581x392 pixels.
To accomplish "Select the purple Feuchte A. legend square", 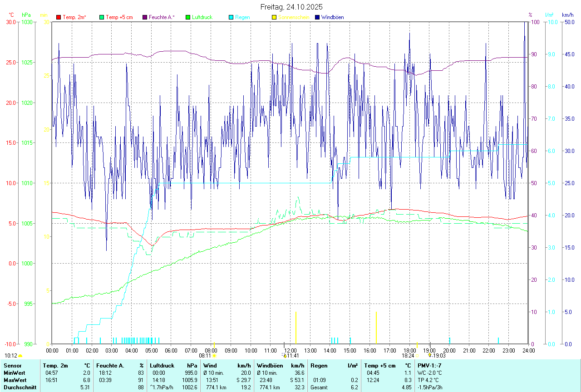I will point(145,17).
